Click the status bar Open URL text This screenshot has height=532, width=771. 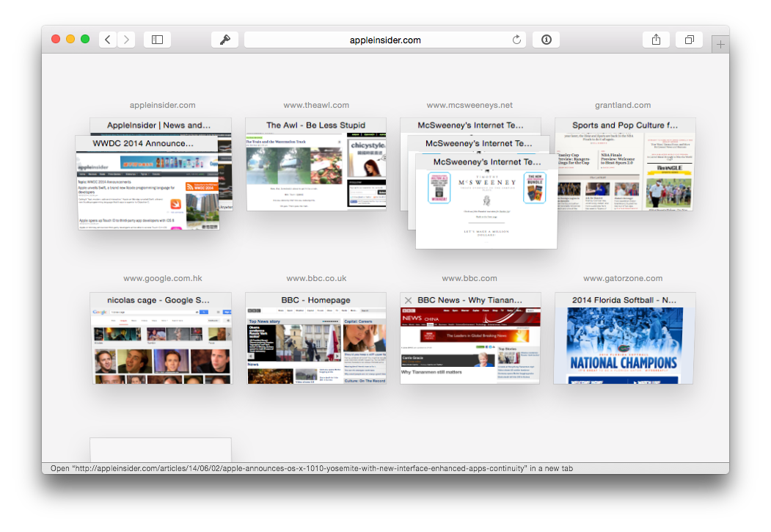[x=312, y=469]
